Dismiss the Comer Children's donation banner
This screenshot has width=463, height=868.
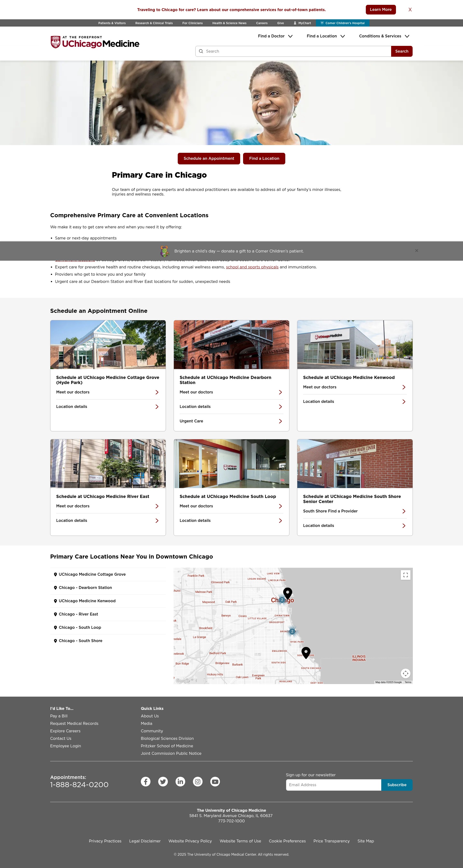click(x=416, y=251)
